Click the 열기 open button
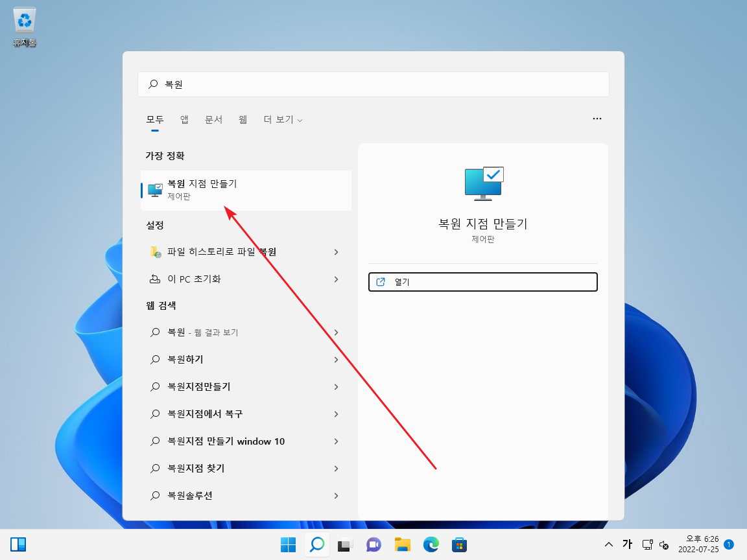Image resolution: width=747 pixels, height=560 pixels. [482, 282]
